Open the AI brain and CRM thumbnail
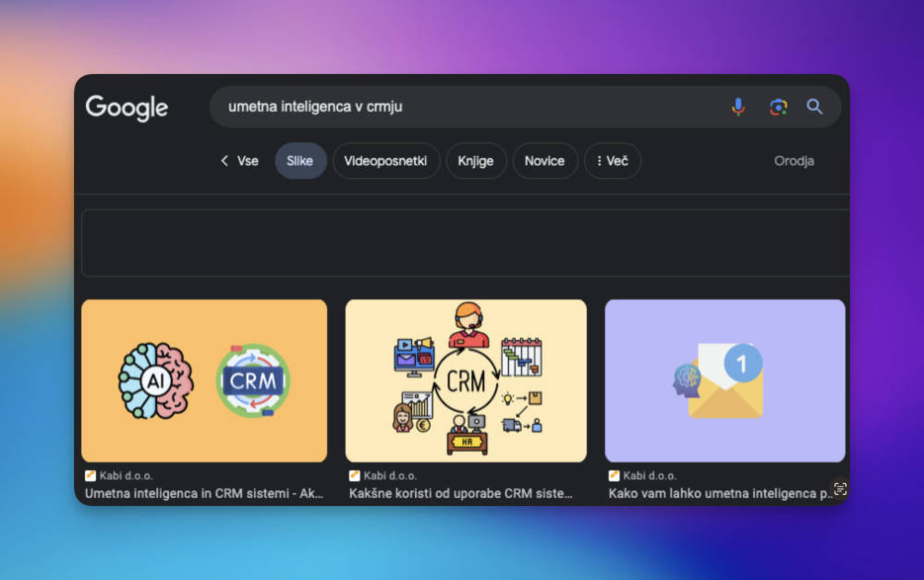The width and height of the screenshot is (924, 580). pos(204,381)
